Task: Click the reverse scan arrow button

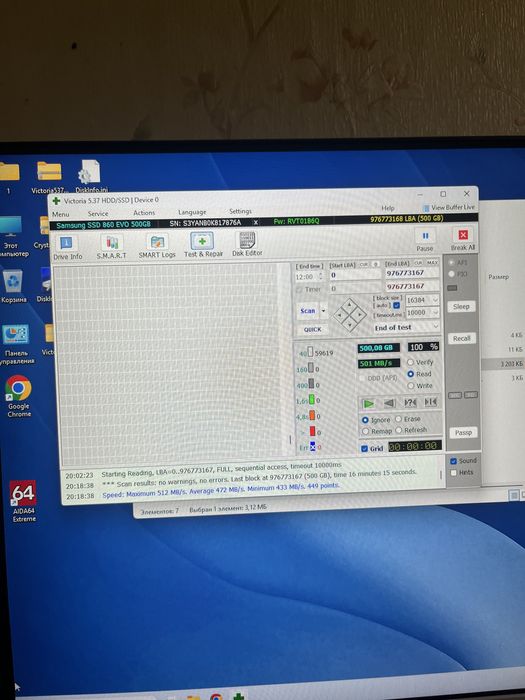Action: coord(389,403)
